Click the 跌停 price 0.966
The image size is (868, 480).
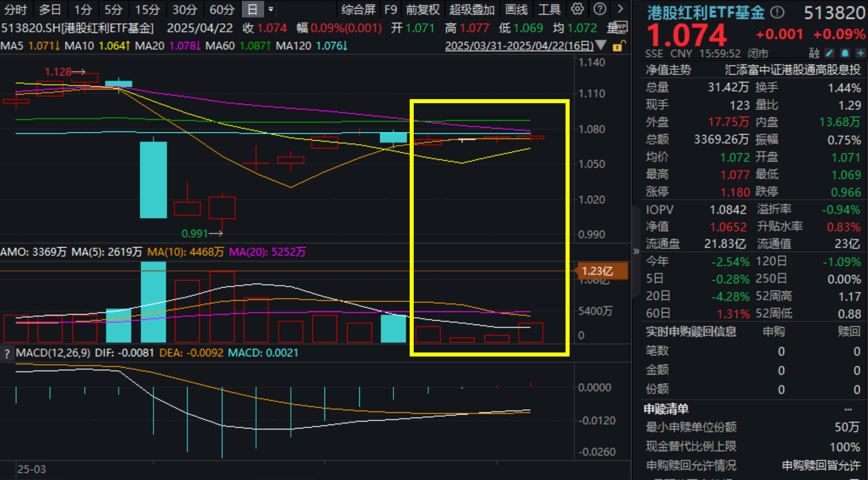(x=846, y=192)
